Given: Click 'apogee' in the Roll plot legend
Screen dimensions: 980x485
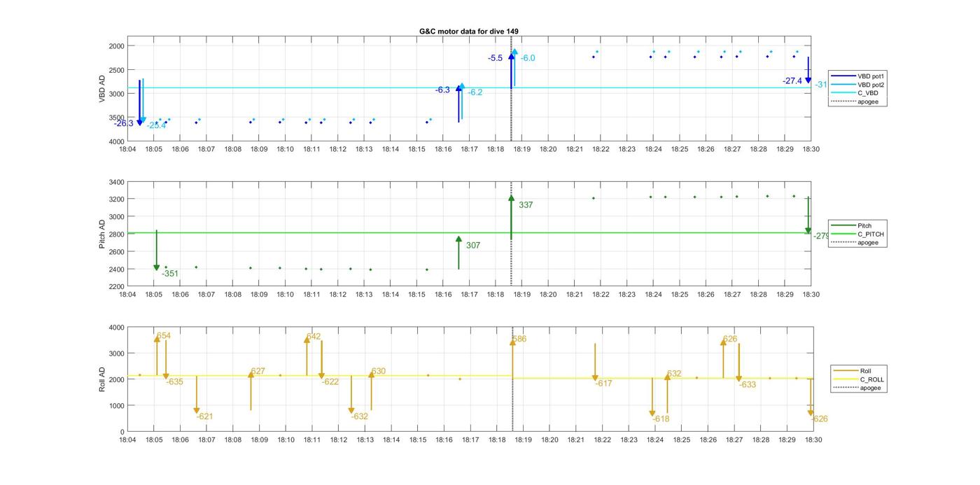Looking at the screenshot, I should (x=870, y=388).
